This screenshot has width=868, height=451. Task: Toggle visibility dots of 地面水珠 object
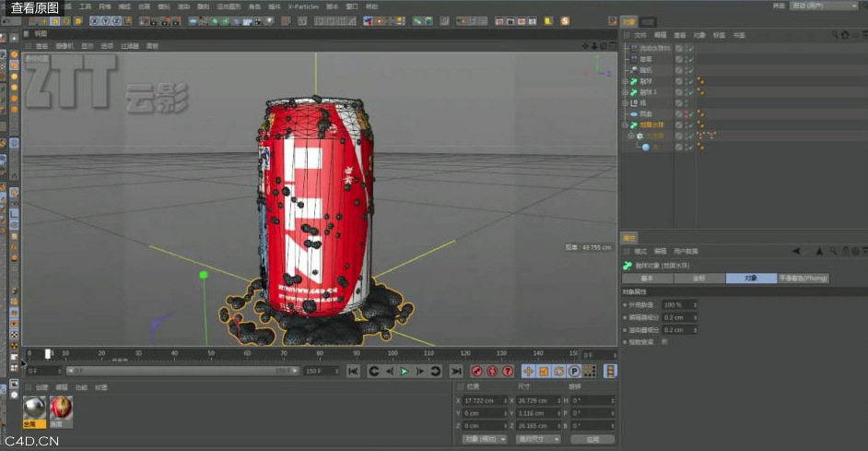pyautogui.click(x=686, y=125)
